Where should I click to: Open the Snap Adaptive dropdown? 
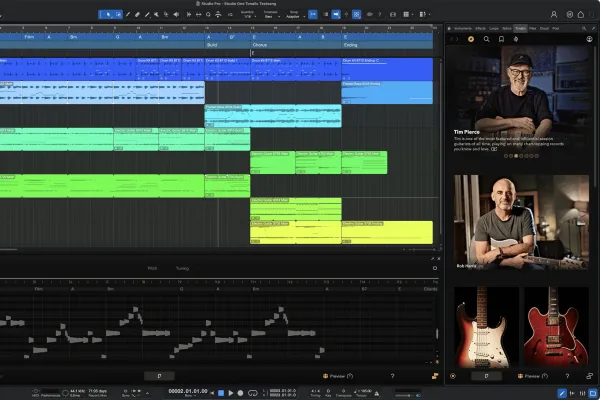click(295, 15)
